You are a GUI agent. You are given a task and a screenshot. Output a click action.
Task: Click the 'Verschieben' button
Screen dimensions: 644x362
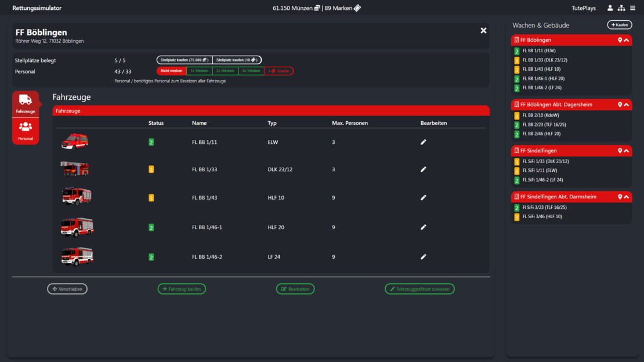click(67, 289)
